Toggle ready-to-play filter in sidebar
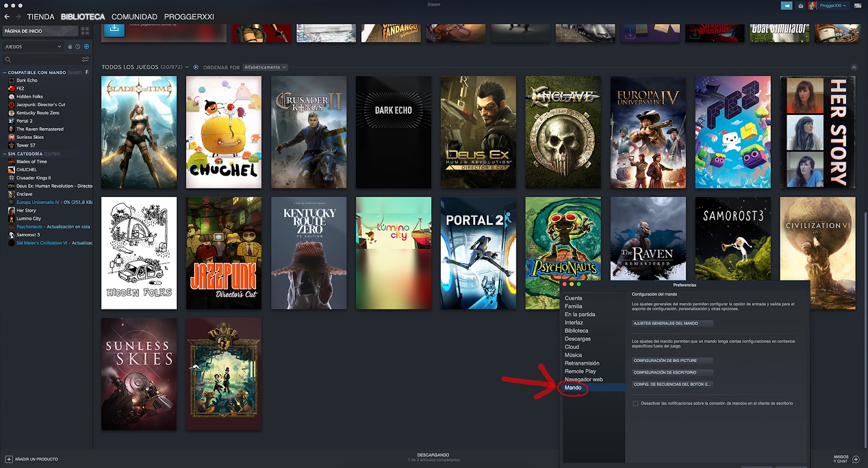The height and width of the screenshot is (468, 868). point(86,47)
